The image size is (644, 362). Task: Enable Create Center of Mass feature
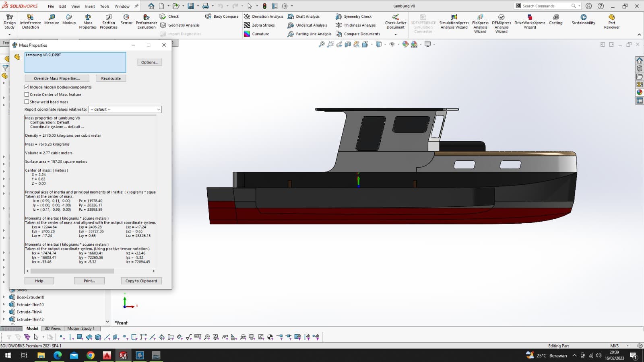27,95
